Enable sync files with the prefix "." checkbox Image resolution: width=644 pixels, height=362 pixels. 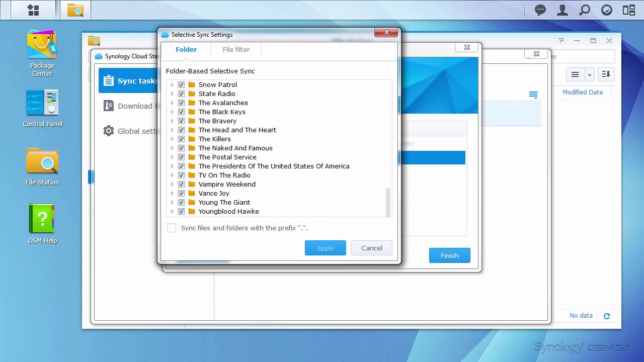172,228
